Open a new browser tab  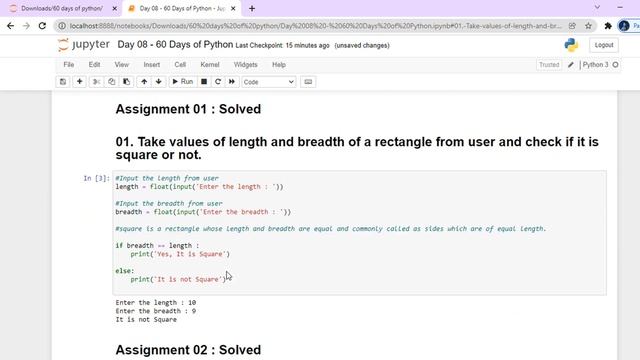(252, 8)
